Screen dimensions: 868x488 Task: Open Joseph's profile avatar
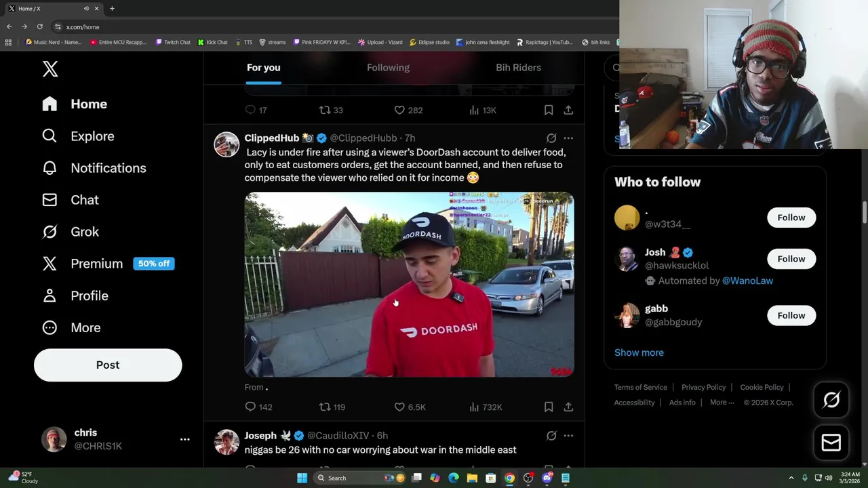coord(226,442)
